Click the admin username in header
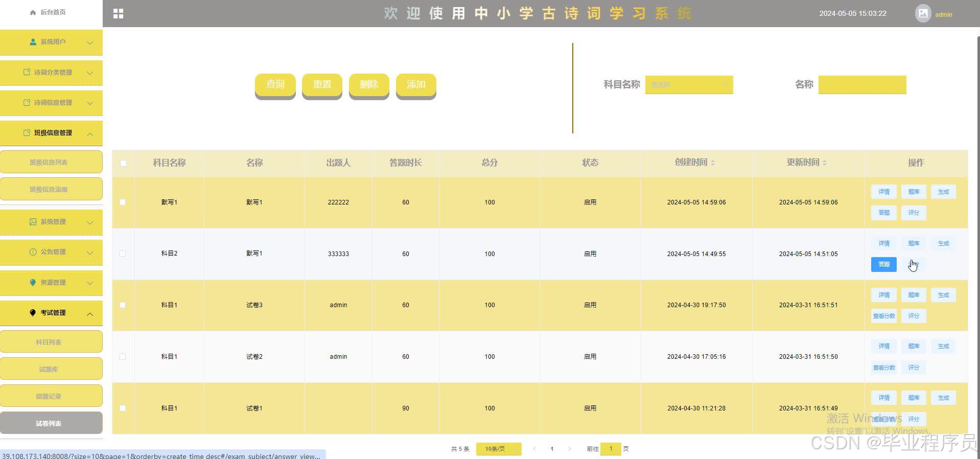This screenshot has height=459, width=980. (943, 14)
